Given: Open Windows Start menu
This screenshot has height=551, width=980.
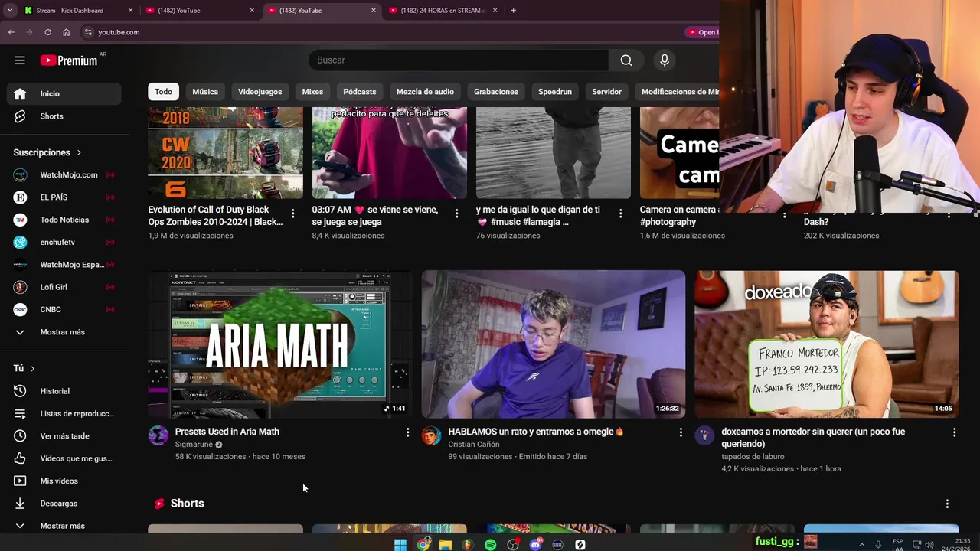Looking at the screenshot, I should (x=400, y=545).
